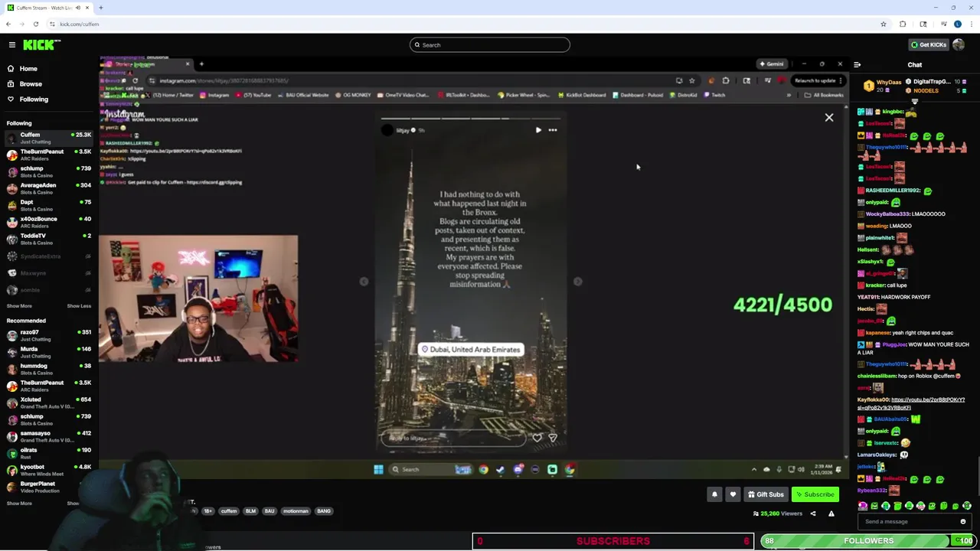Click the Get KICKs button
This screenshot has height=551, width=980.
(x=928, y=45)
